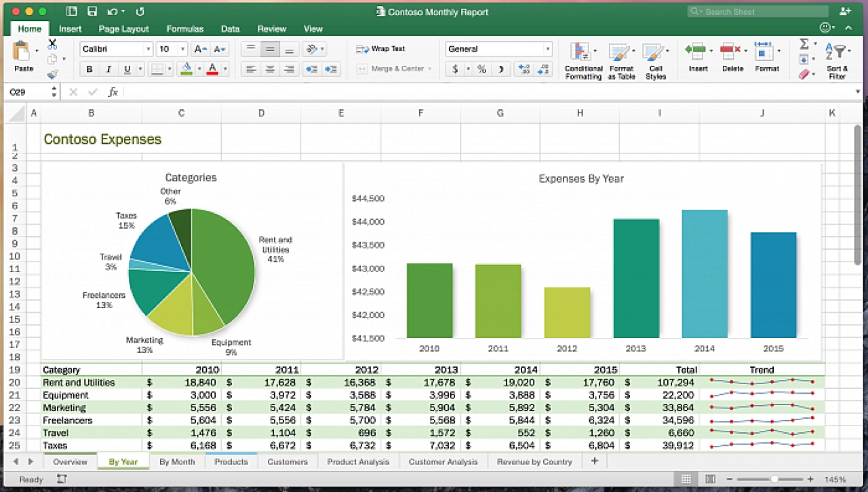Screen dimensions: 868x492
Task: Open Format as Table gallery
Action: [x=620, y=61]
